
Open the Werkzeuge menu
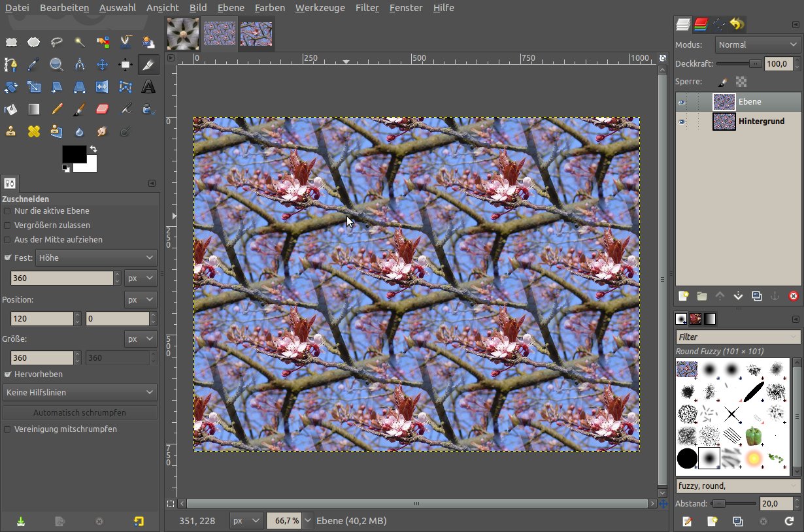pos(320,8)
